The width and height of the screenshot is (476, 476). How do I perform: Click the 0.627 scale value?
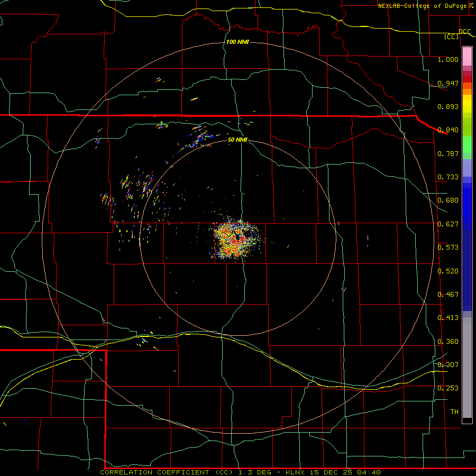point(448,224)
